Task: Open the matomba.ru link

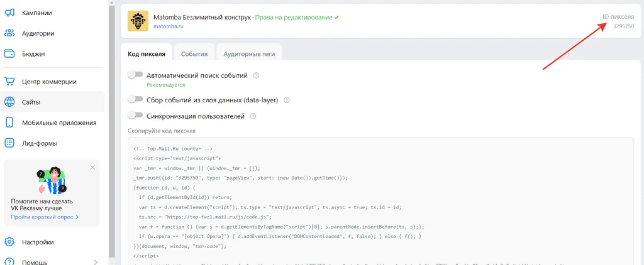Action: point(169,26)
